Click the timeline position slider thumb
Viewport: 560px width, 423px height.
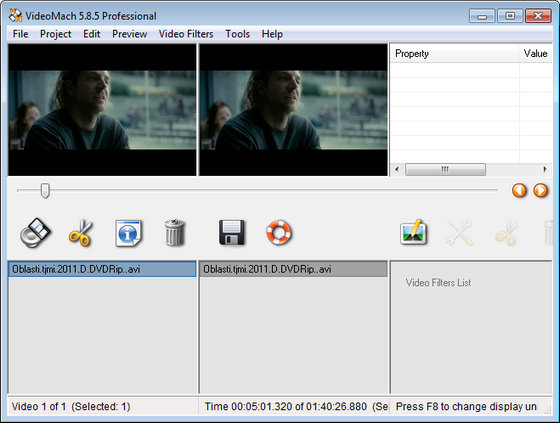click(45, 191)
